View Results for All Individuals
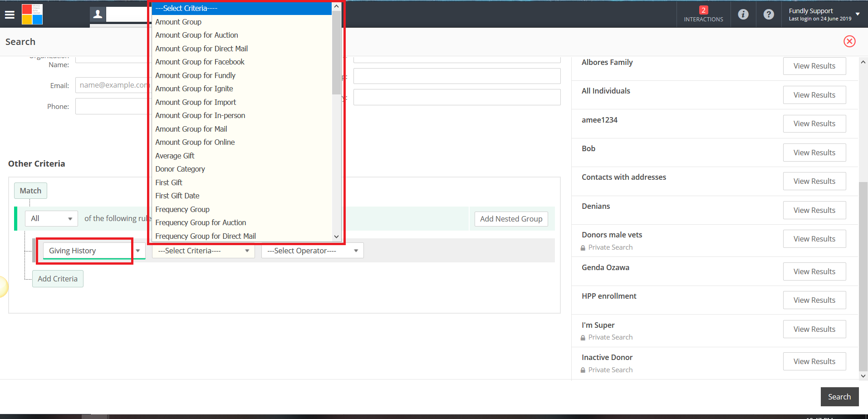This screenshot has width=868, height=419. click(x=814, y=95)
